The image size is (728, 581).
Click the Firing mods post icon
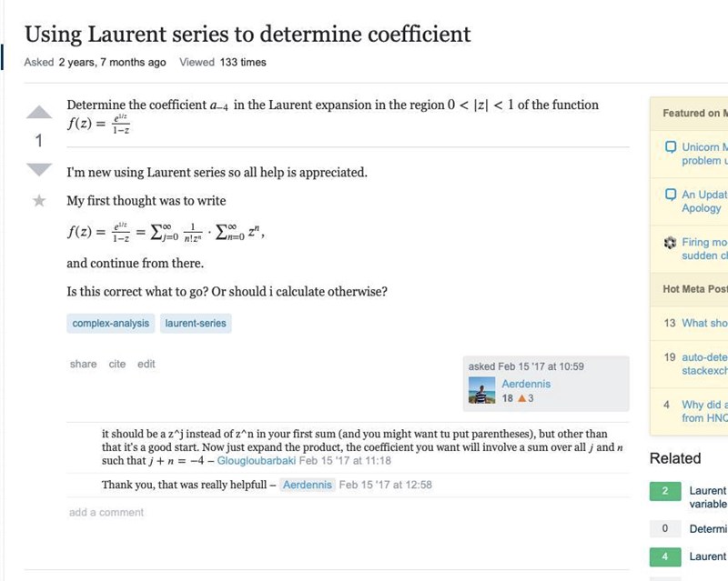pos(671,243)
